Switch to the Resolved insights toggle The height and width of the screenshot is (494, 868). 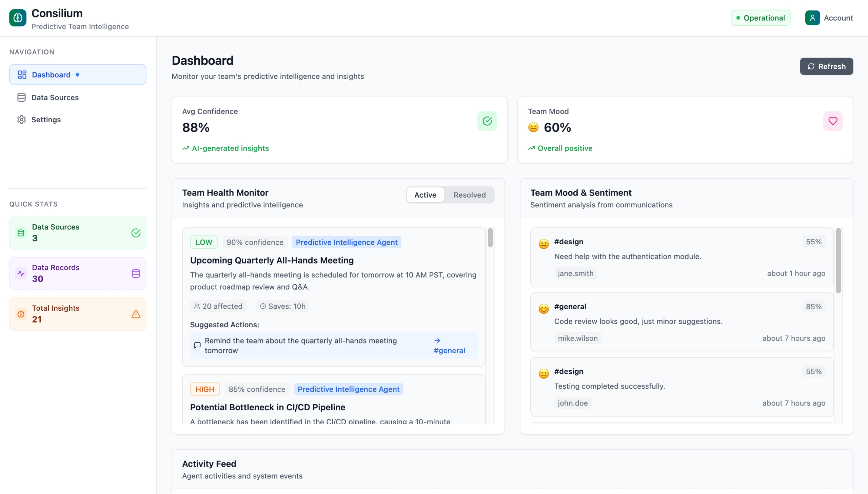coord(469,195)
